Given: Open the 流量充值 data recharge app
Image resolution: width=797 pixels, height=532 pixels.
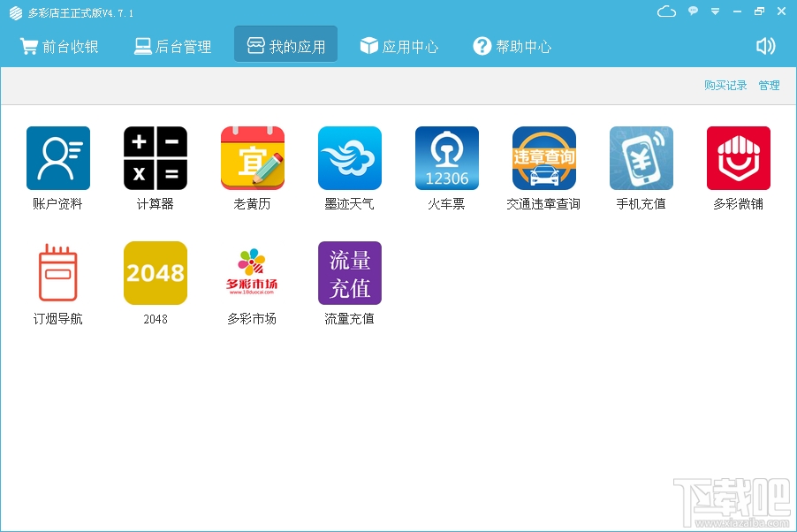Looking at the screenshot, I should coord(350,273).
